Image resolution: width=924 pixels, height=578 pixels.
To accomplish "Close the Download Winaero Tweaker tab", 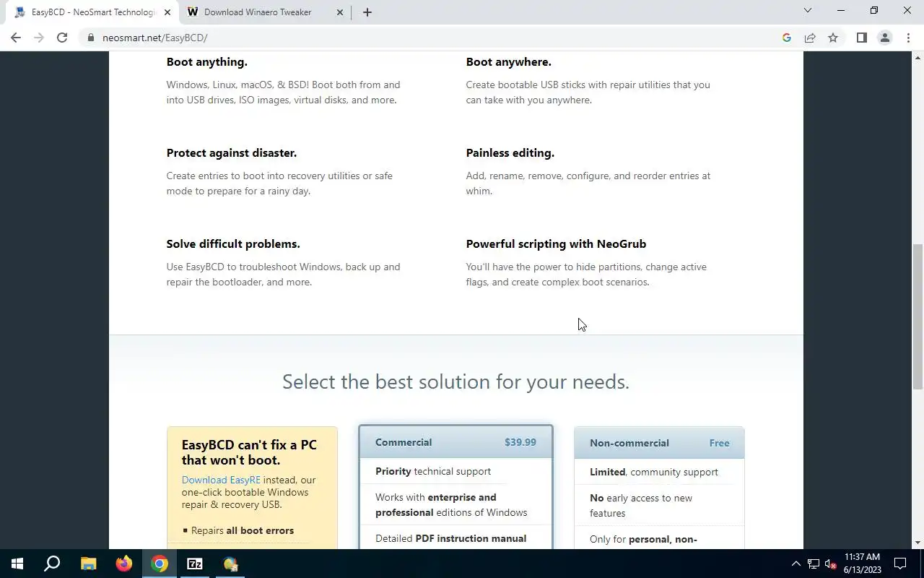I will coord(340,12).
